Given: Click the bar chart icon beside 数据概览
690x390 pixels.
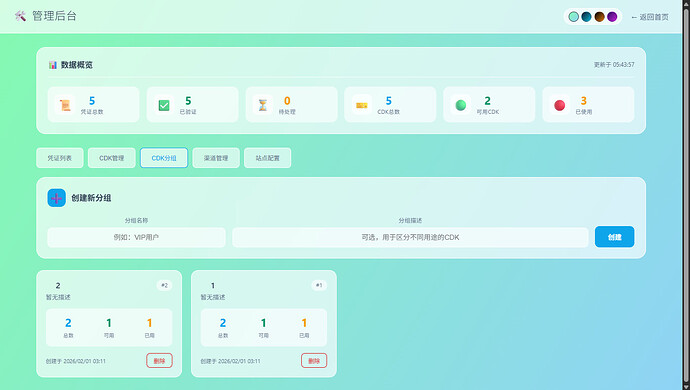Looking at the screenshot, I should [x=53, y=65].
